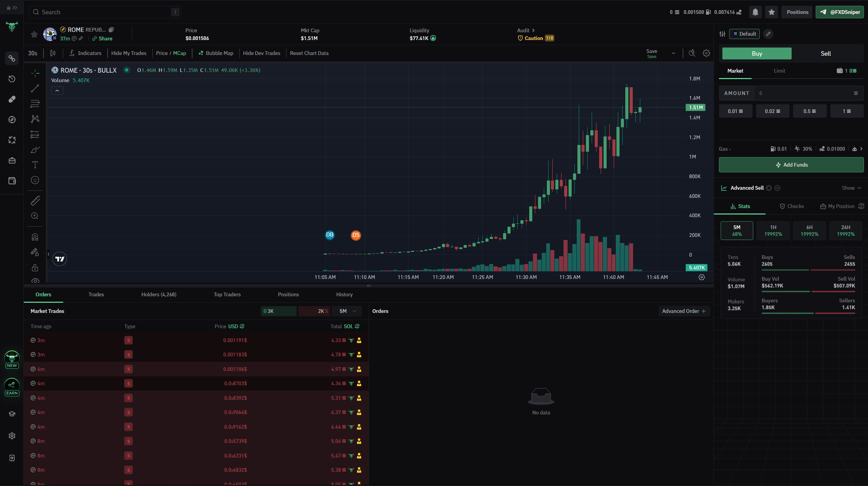Open trade settings sliders icon

tap(722, 34)
